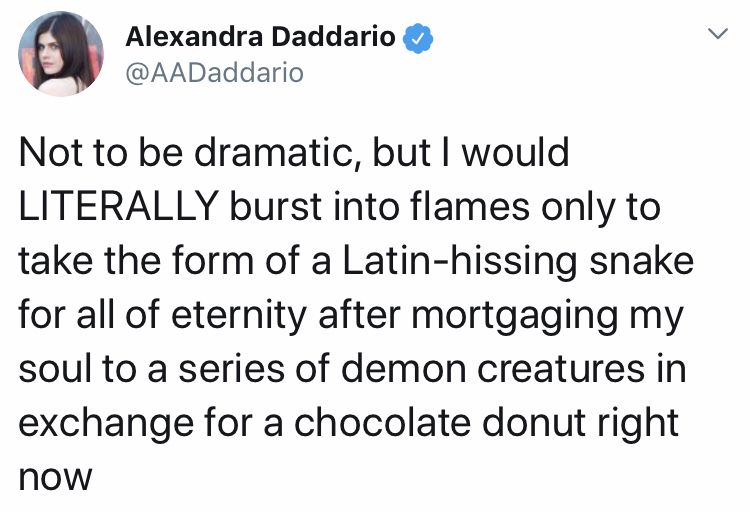The image size is (750, 512).
Task: Click the Latin-hissing text in the tweet
Action: pyautogui.click(x=459, y=261)
